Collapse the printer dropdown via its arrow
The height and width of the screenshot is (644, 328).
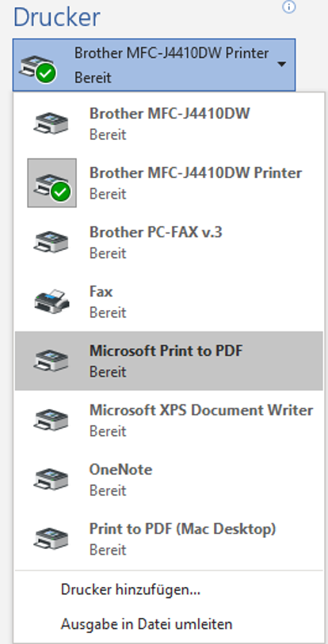point(282,65)
